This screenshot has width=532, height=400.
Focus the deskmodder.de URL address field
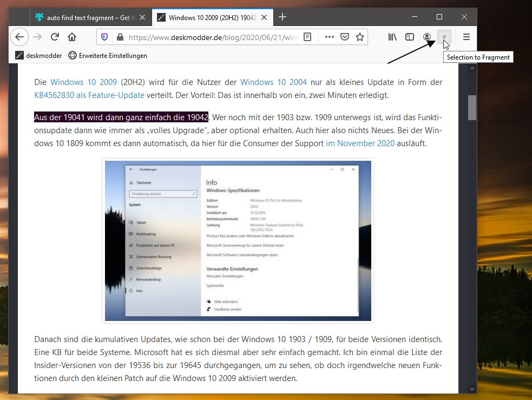click(x=213, y=37)
